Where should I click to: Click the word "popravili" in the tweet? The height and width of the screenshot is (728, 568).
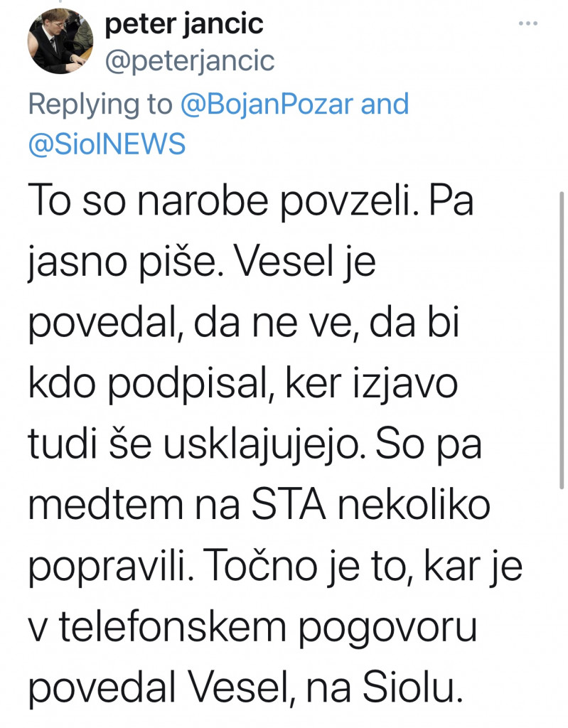pos(107,569)
